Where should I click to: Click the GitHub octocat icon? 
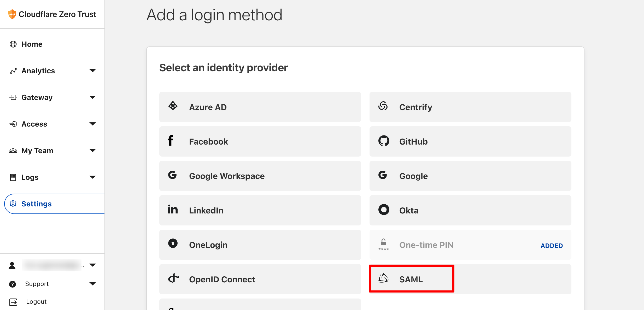point(384,141)
